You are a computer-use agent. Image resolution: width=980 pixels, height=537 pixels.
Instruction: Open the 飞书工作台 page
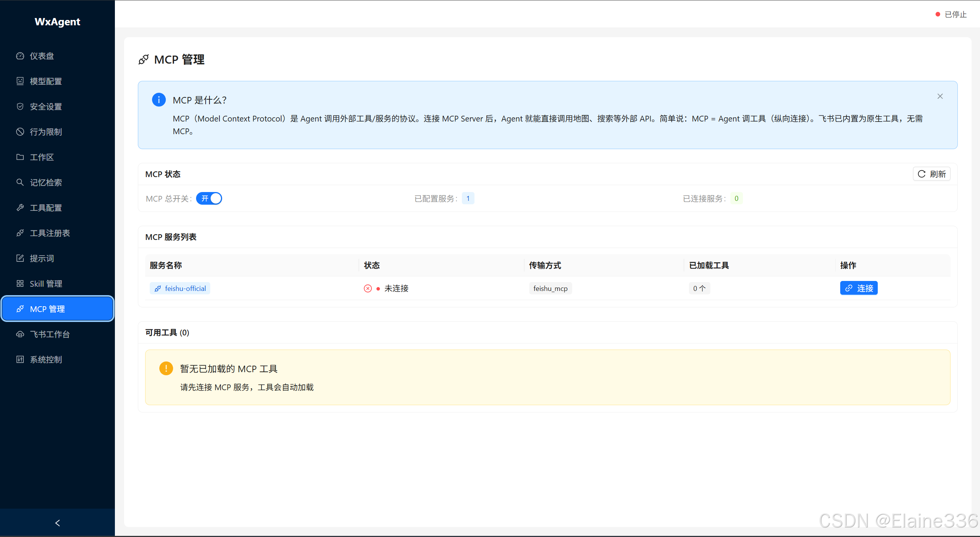tap(57, 334)
